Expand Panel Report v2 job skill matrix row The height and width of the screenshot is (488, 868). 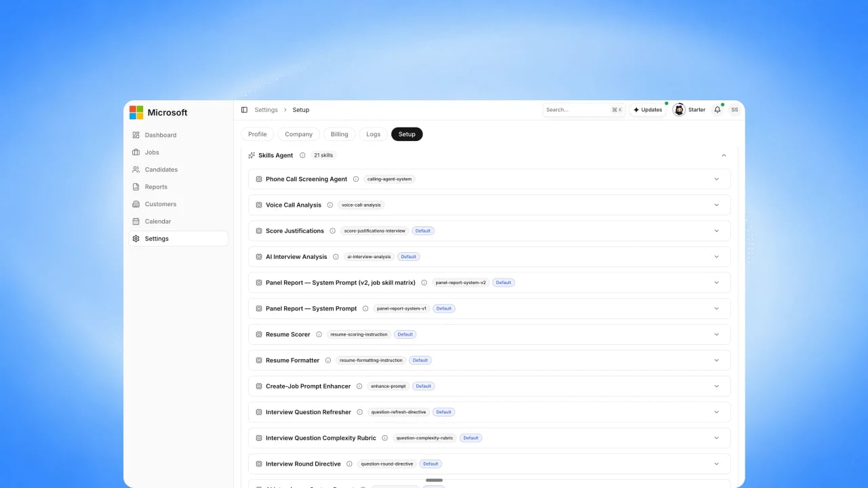(x=717, y=283)
